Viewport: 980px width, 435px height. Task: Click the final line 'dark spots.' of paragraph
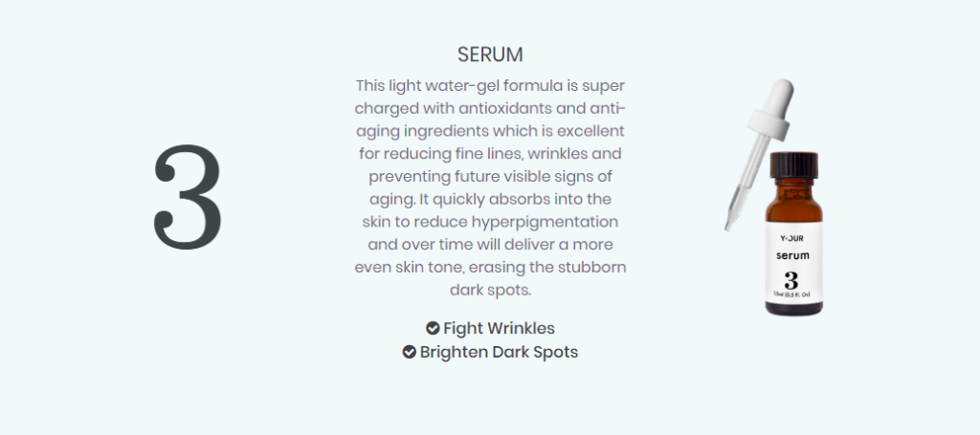click(x=490, y=291)
